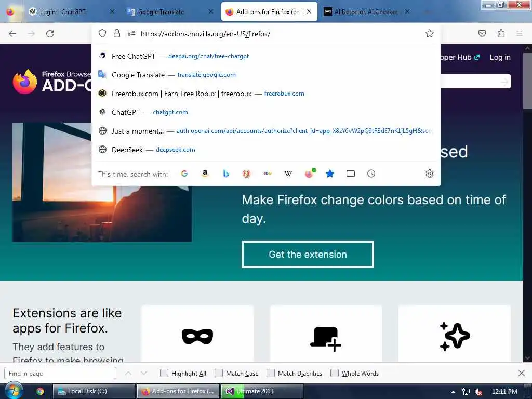
Task: Close the Google Translate tab
Action: point(211,11)
